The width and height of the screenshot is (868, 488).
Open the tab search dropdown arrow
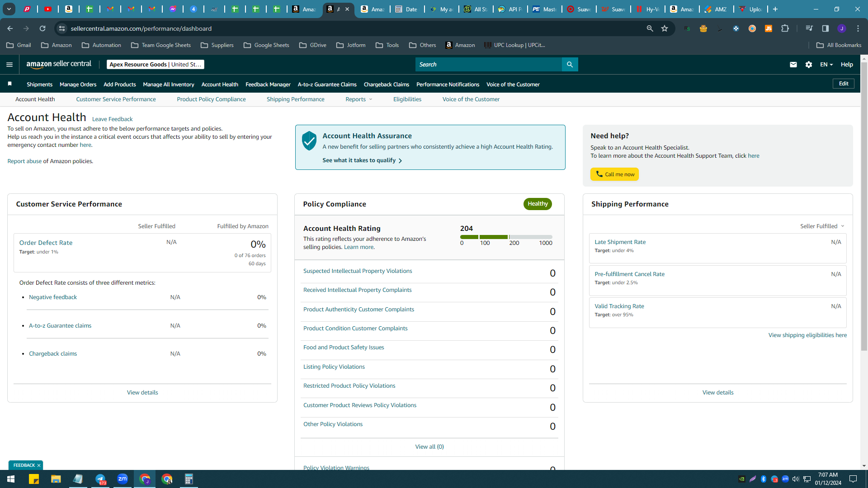tap(9, 9)
